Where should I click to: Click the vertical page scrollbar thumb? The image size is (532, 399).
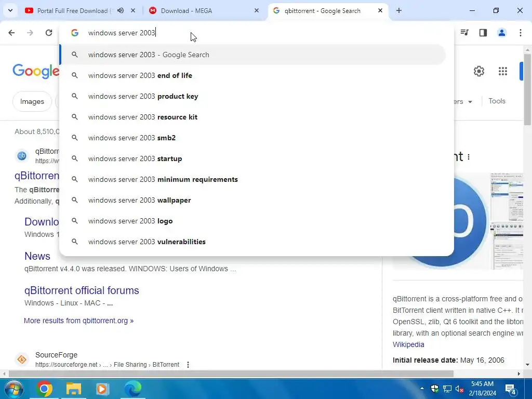528,89
